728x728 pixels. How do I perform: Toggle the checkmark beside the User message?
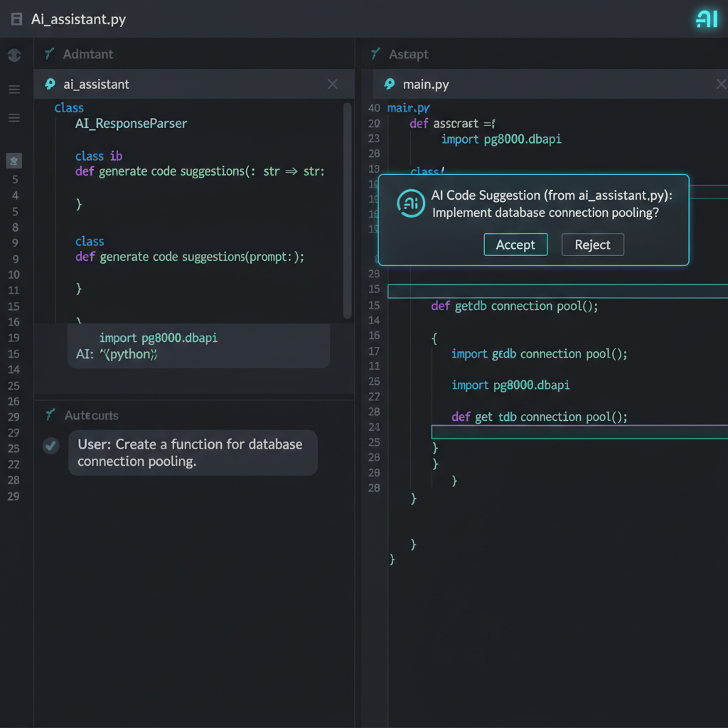[x=50, y=446]
